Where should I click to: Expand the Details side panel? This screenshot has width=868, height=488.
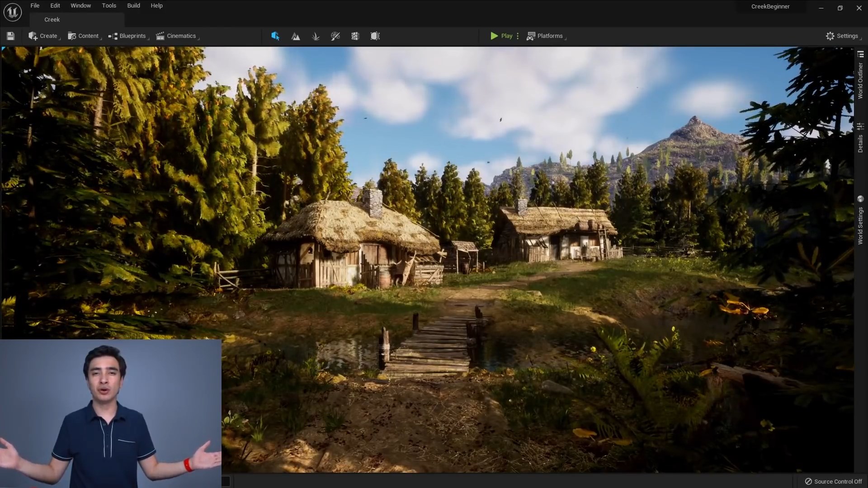[860, 138]
